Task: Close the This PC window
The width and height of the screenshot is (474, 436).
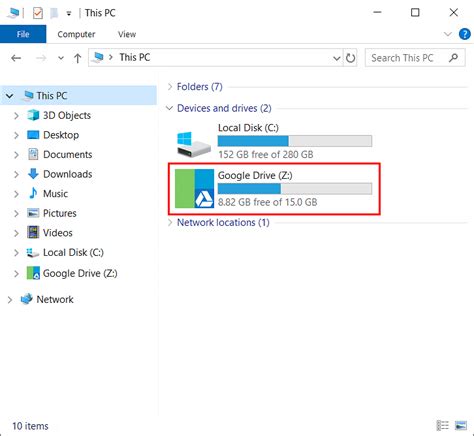Action: click(453, 13)
